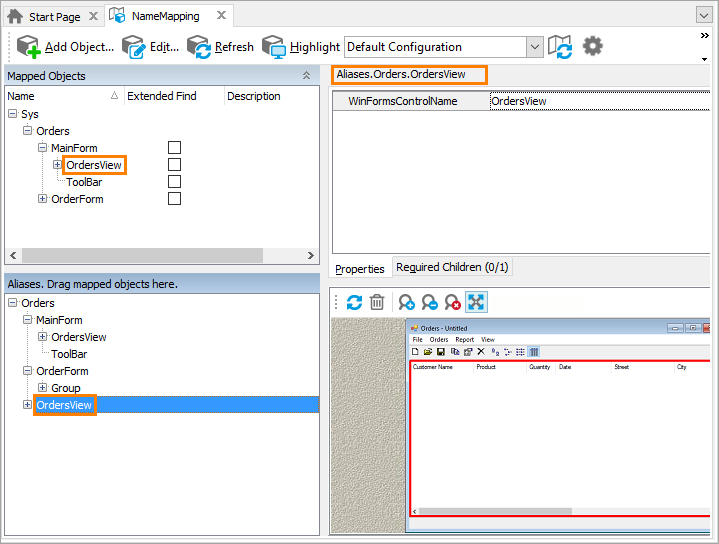This screenshot has width=719, height=544.
Task: Open the Default Configuration dropdown
Action: [534, 47]
